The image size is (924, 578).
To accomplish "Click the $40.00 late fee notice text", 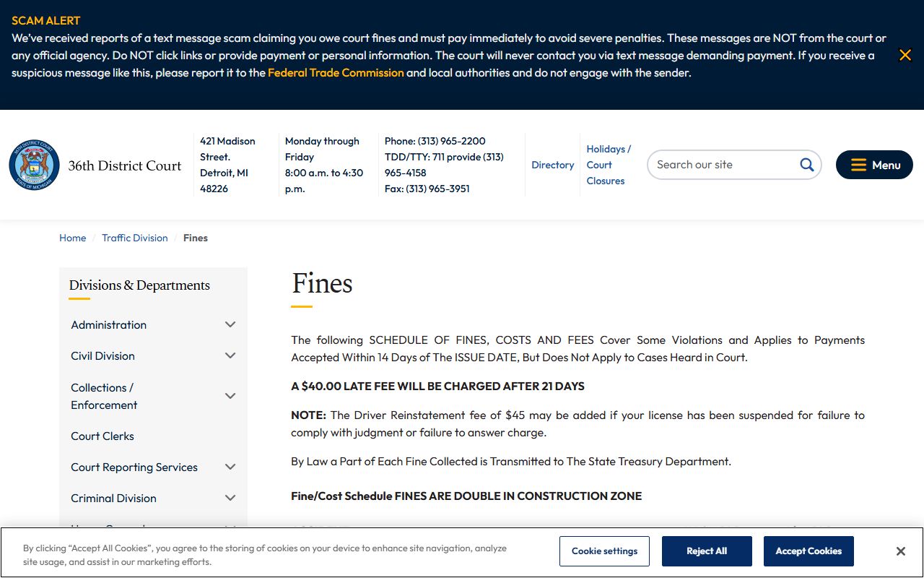I will (x=437, y=386).
